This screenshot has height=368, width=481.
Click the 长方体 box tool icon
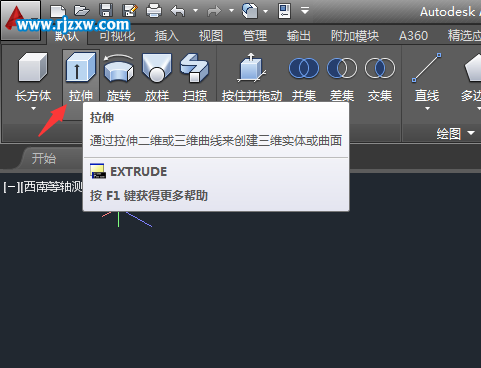(33, 68)
